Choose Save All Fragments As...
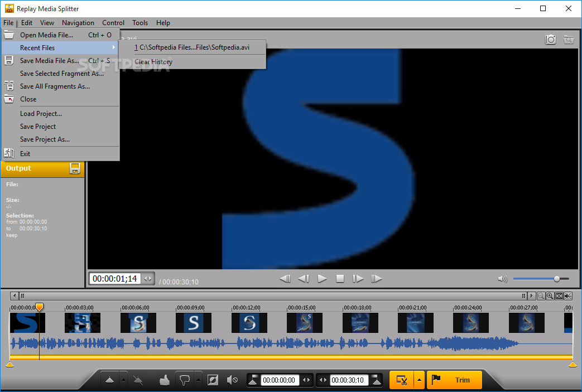 tap(60, 86)
